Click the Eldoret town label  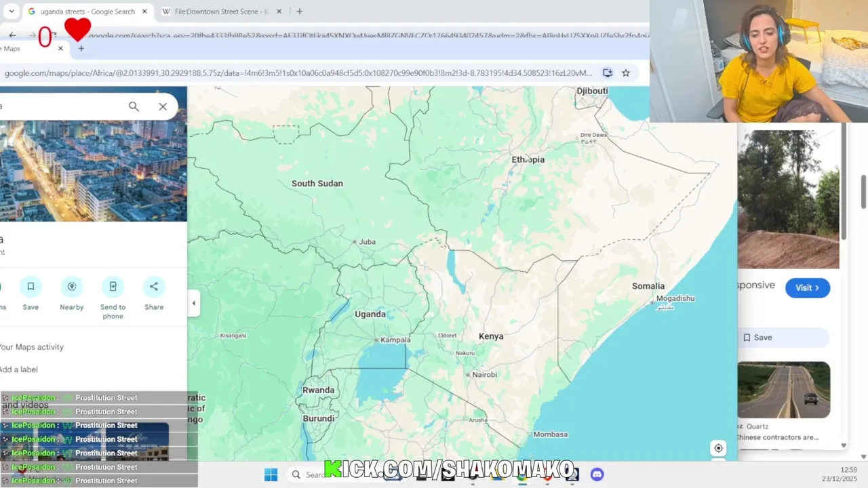tap(448, 335)
